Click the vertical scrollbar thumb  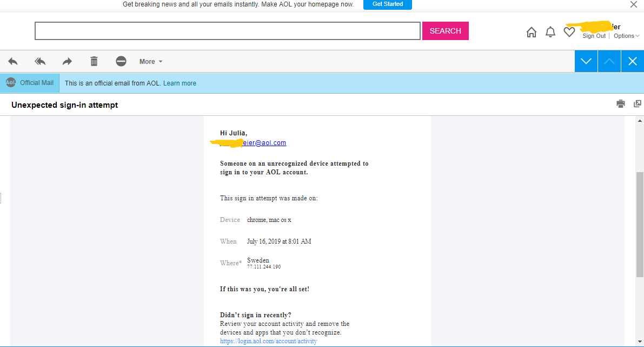click(640, 225)
